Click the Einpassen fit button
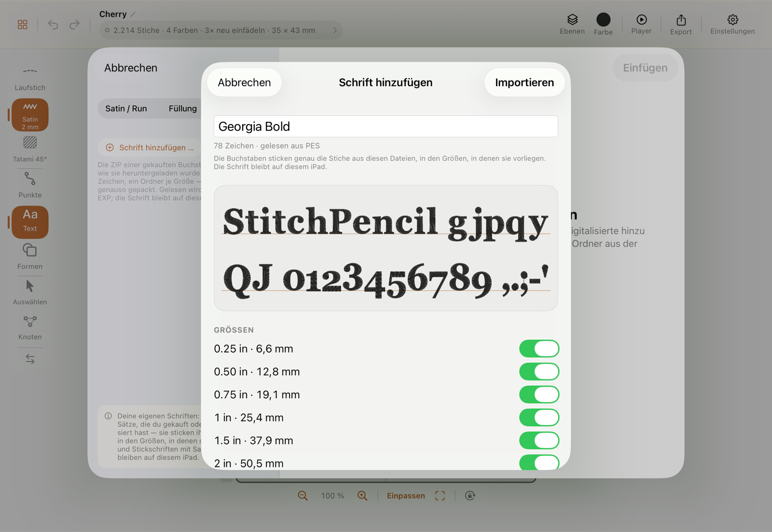 [406, 496]
